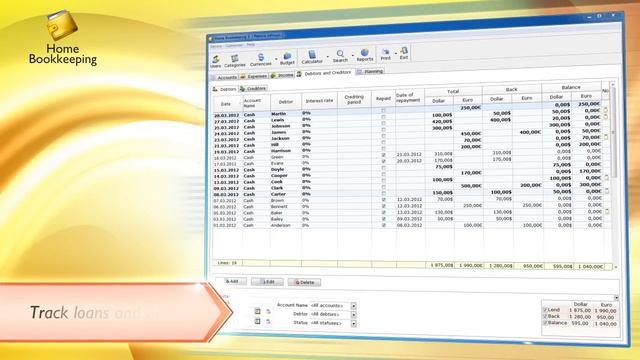Toggle Repaid checkbox for Bailey row

[383, 219]
